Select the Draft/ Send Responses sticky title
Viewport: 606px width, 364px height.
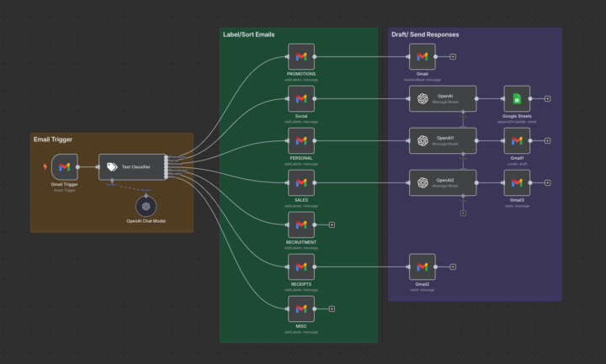425,34
